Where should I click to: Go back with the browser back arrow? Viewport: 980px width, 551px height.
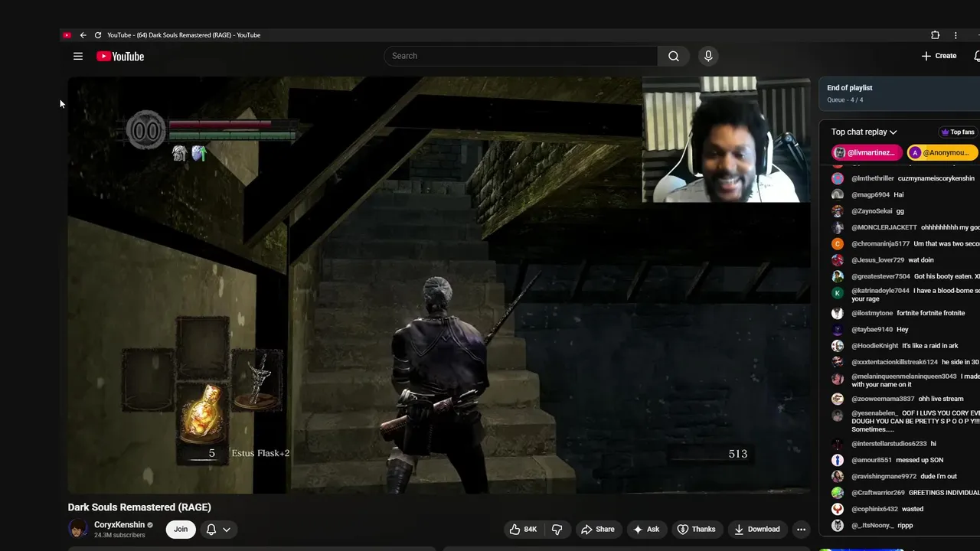tap(83, 35)
